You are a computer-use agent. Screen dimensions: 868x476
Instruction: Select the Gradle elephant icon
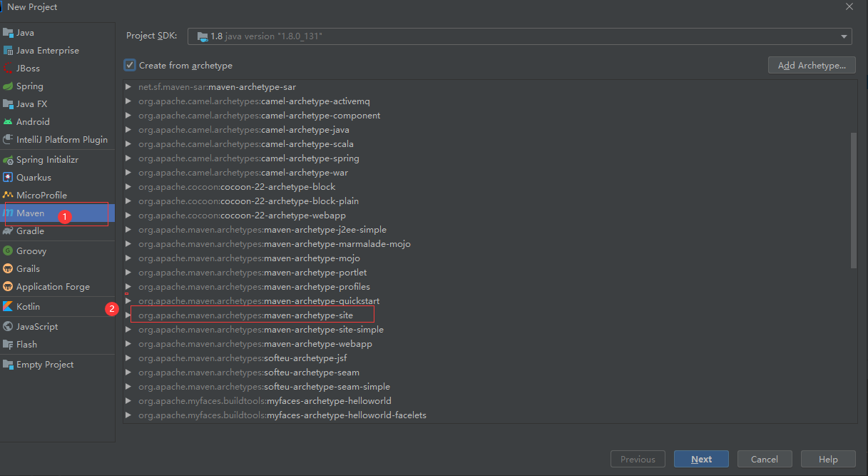8,231
